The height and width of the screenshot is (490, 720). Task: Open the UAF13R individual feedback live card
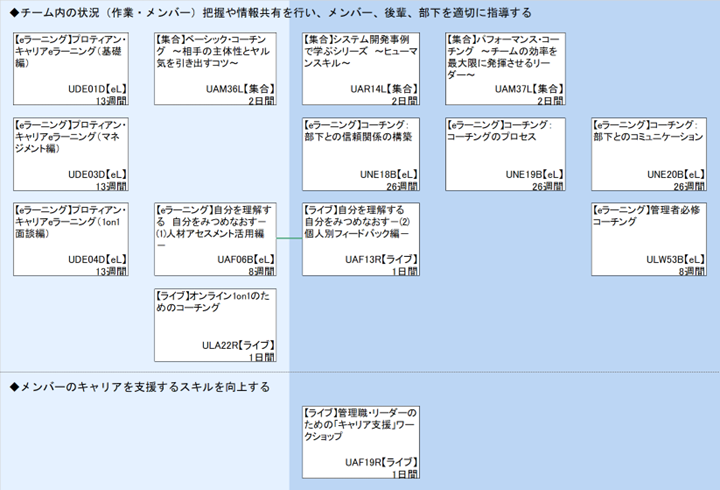pyautogui.click(x=361, y=239)
